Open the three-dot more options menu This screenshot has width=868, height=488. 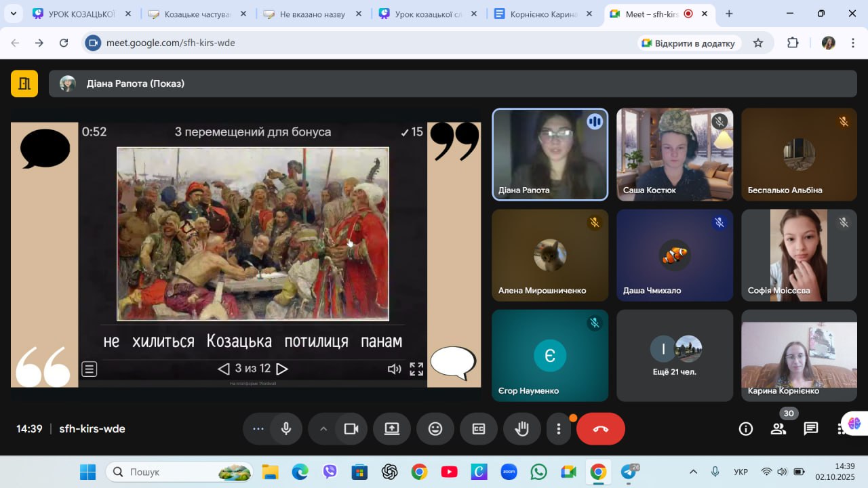[x=559, y=428]
